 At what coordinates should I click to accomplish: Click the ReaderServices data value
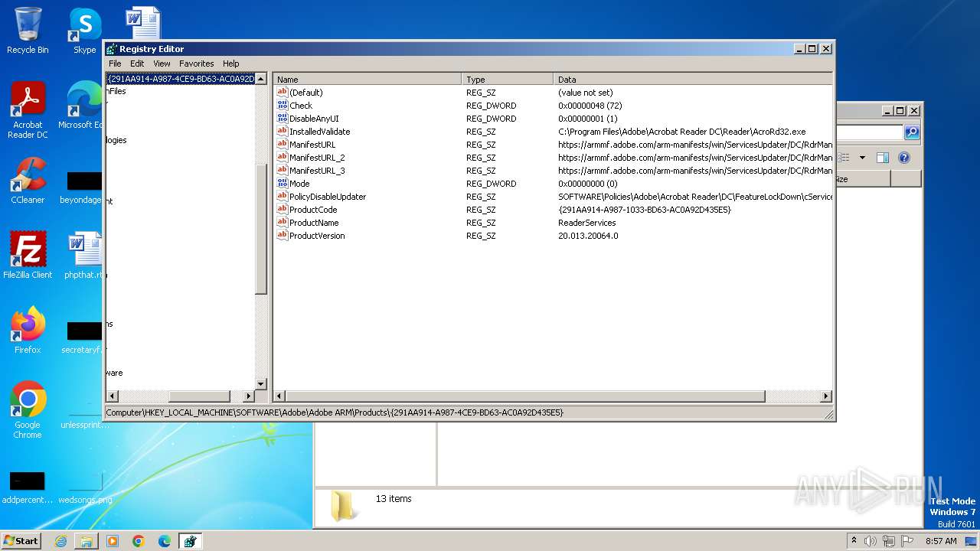(586, 223)
